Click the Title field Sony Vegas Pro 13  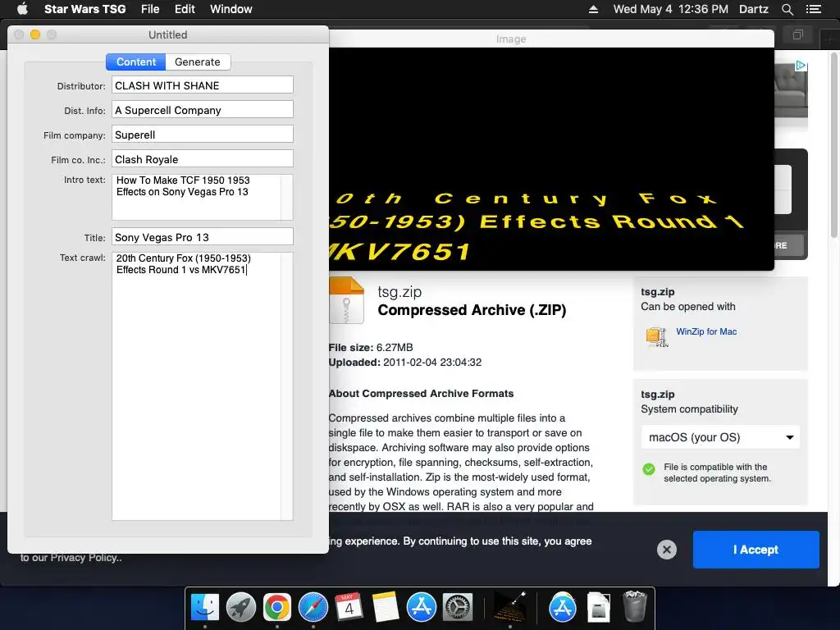pos(203,237)
